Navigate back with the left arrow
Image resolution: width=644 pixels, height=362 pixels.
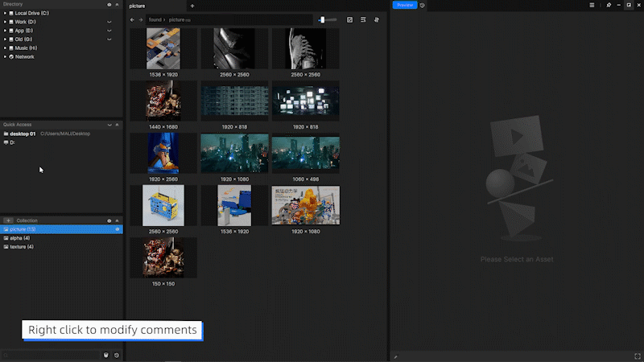click(132, 19)
